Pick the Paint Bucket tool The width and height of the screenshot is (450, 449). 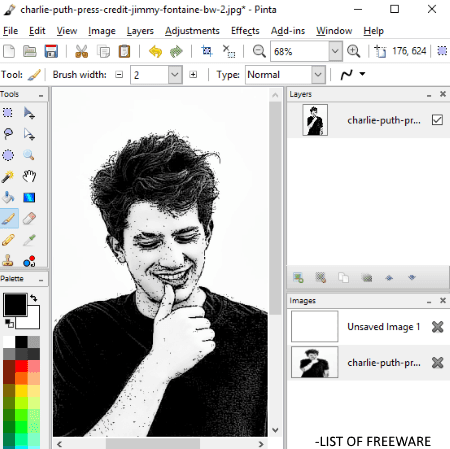8,197
